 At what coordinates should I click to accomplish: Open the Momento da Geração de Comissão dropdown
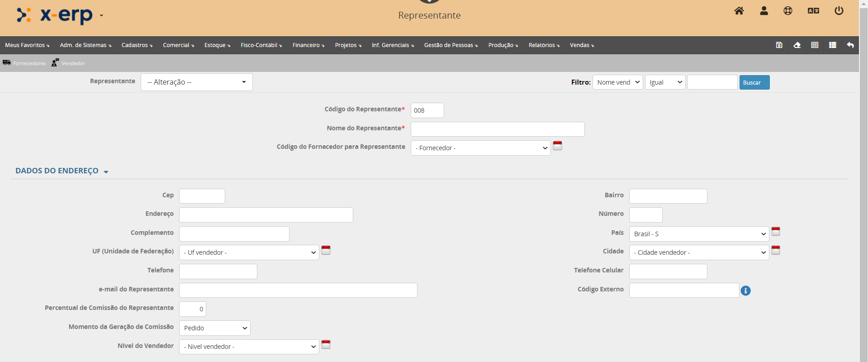(x=214, y=328)
